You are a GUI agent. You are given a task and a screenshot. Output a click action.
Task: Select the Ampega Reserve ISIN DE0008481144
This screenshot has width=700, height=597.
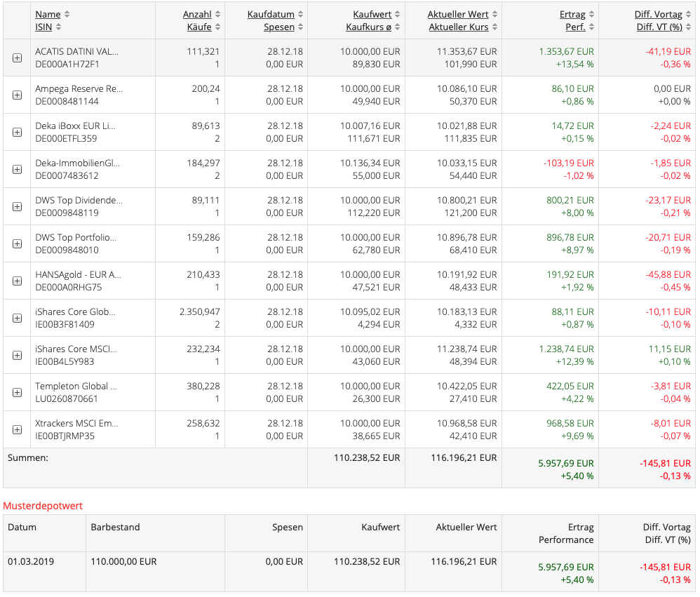pyautogui.click(x=67, y=101)
